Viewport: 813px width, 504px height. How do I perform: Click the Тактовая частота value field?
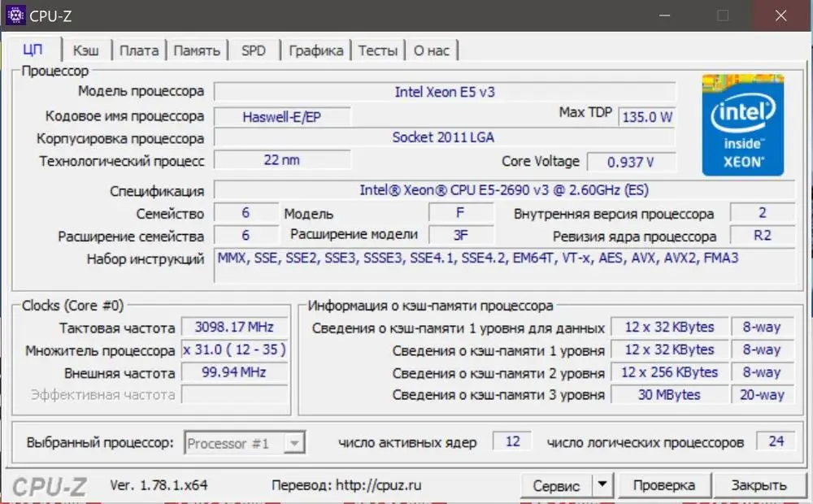(234, 328)
